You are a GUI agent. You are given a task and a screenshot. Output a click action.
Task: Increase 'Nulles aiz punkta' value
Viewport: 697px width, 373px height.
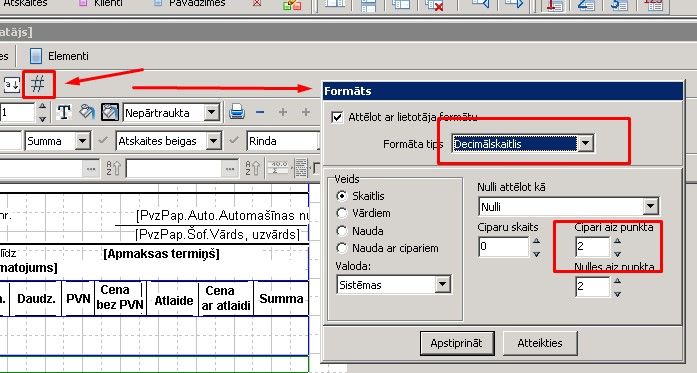pyautogui.click(x=617, y=281)
